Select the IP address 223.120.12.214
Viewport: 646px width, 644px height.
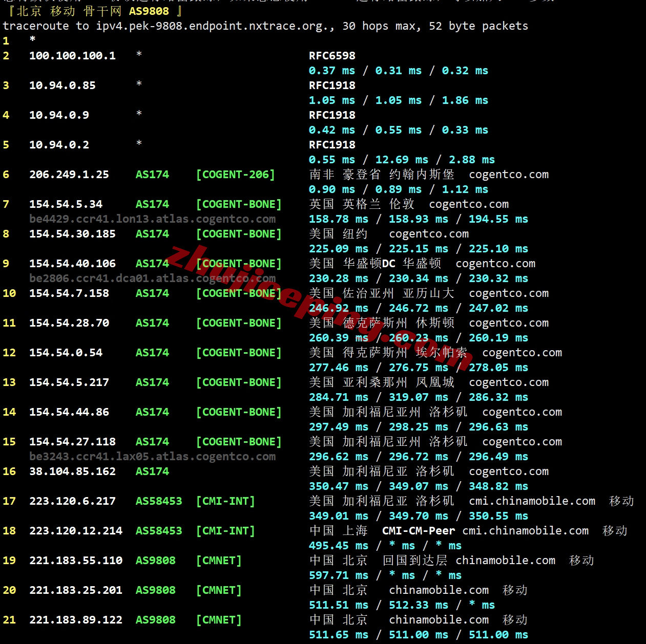(76, 531)
